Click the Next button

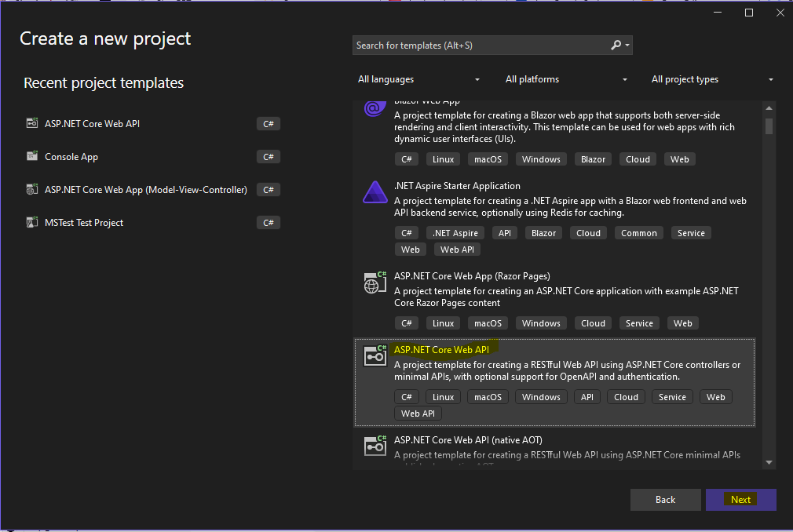coord(741,500)
